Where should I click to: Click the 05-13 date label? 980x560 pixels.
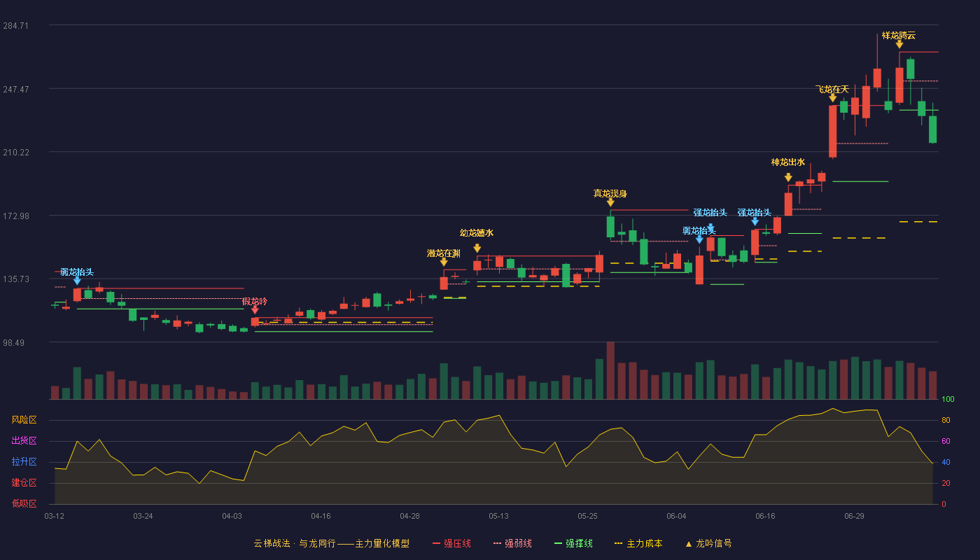point(498,516)
